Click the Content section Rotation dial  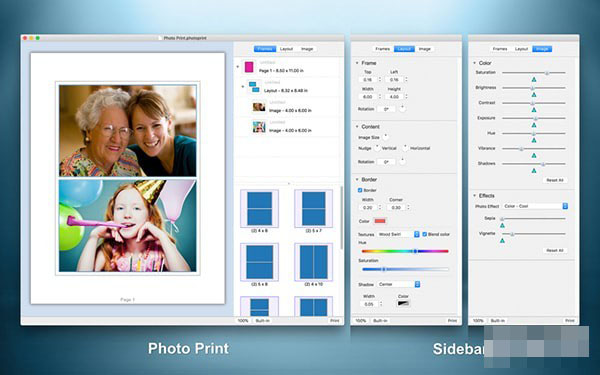[402, 161]
